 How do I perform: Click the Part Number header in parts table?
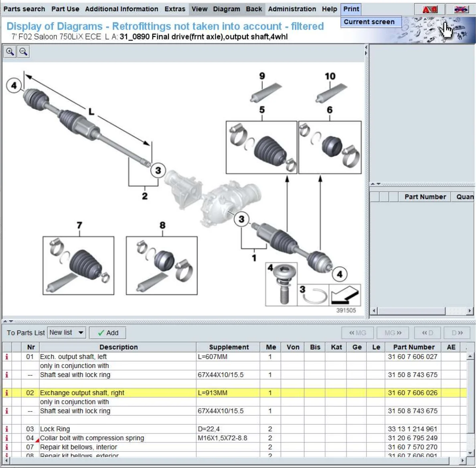[x=414, y=347]
